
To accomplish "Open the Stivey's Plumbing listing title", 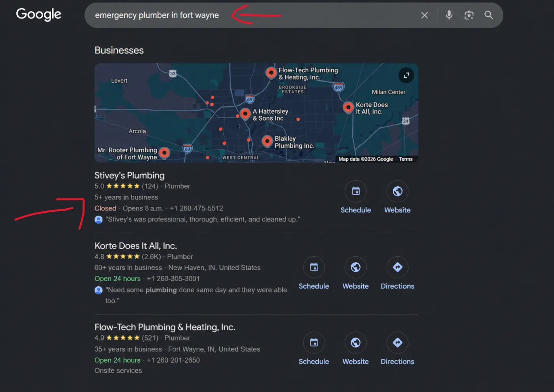I will coord(129,175).
